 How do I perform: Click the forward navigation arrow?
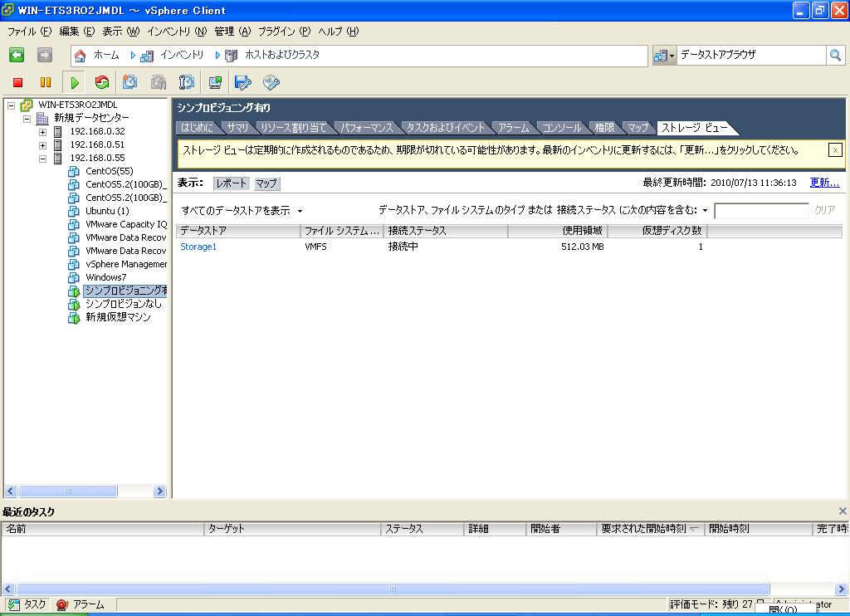[45, 55]
